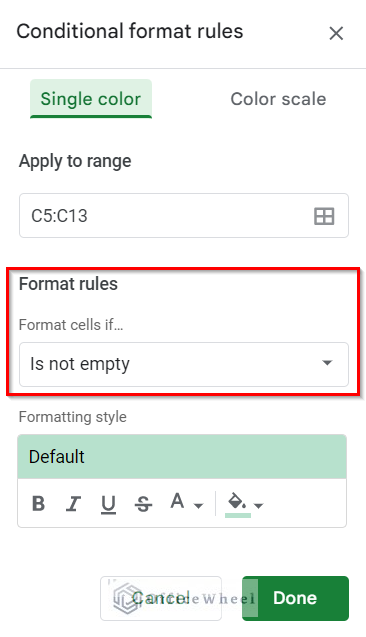This screenshot has width=366, height=637.
Task: Click the Cancel button
Action: tap(161, 598)
